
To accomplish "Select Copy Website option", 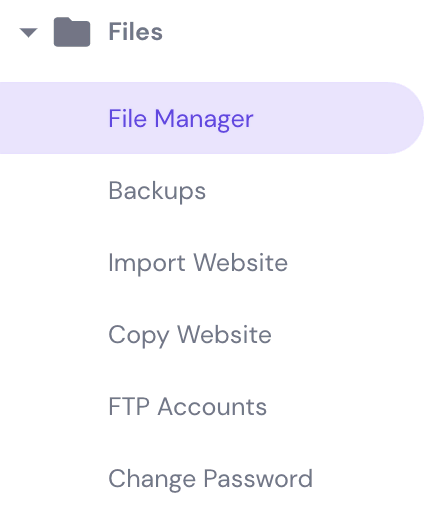I will click(x=190, y=335).
